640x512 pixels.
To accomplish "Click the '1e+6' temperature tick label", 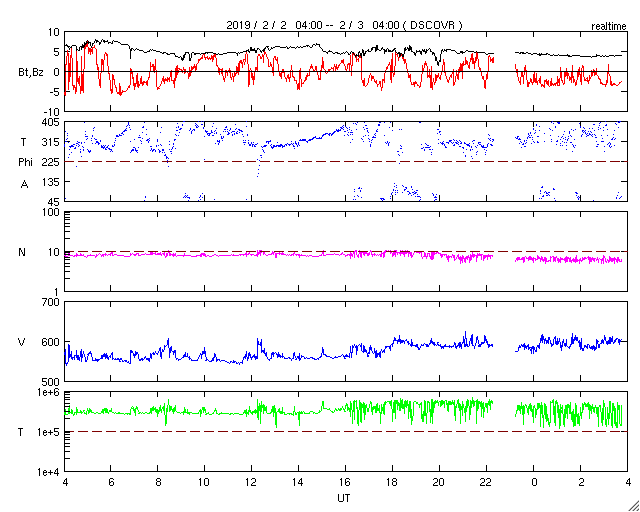I will (48, 392).
